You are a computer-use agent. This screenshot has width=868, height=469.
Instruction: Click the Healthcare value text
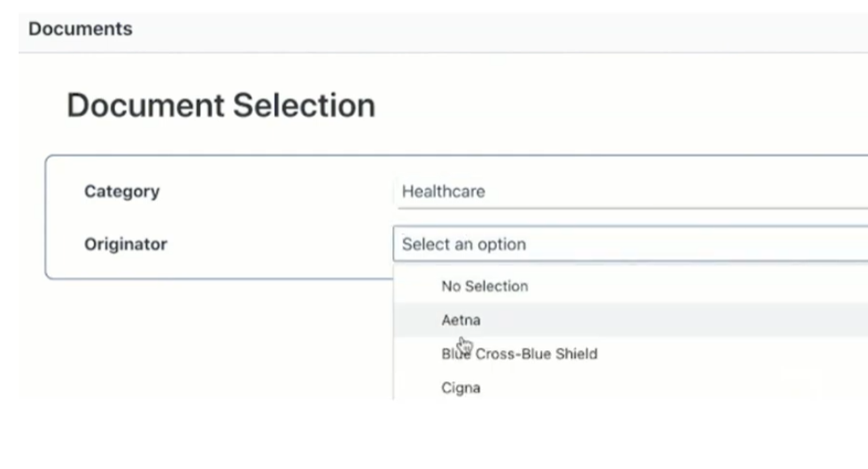point(444,192)
